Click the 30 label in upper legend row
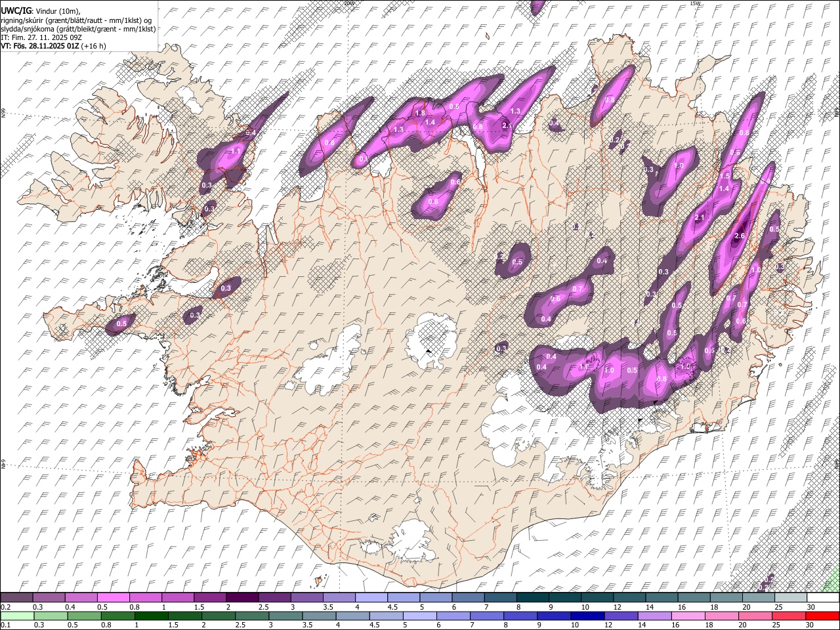This screenshot has height=630, width=840. [x=810, y=607]
